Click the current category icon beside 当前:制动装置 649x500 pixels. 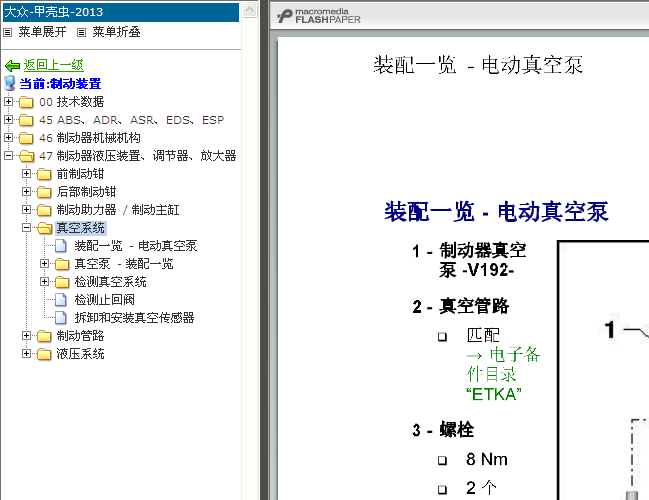click(x=10, y=83)
